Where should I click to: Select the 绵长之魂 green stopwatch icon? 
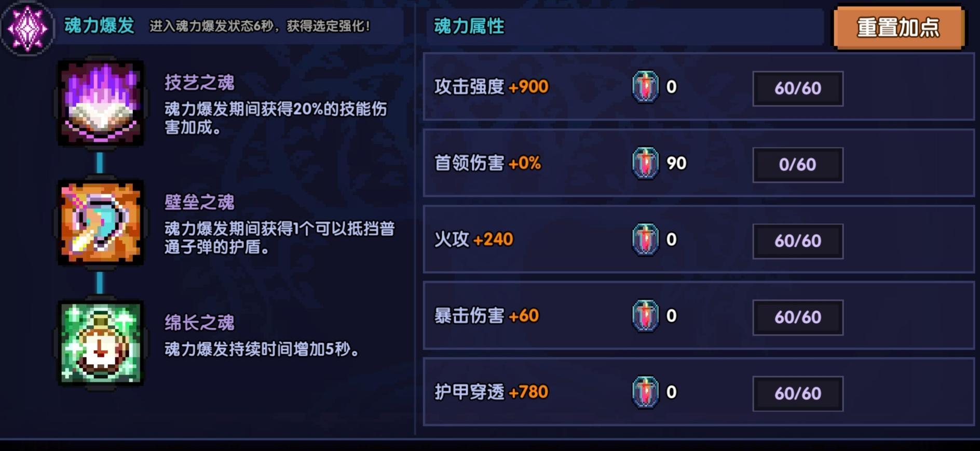[x=100, y=343]
